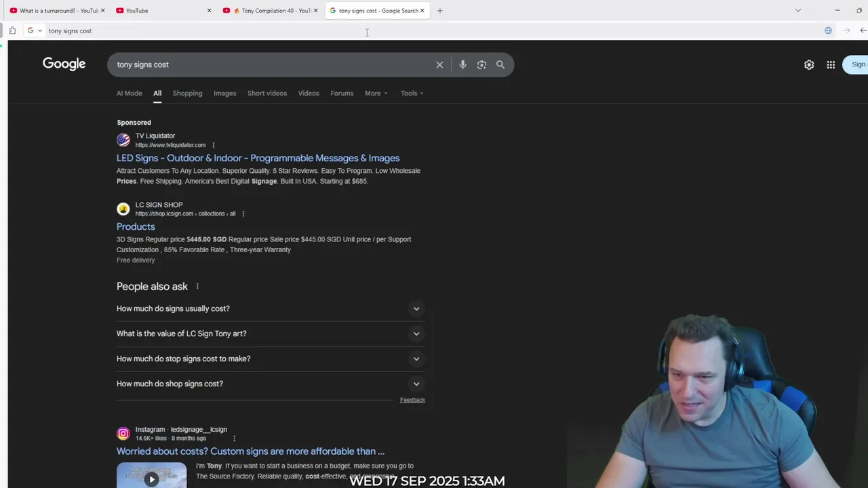Viewport: 868px width, 488px height.
Task: Open 'Worried about costs? Custom signs' result
Action: 250,451
